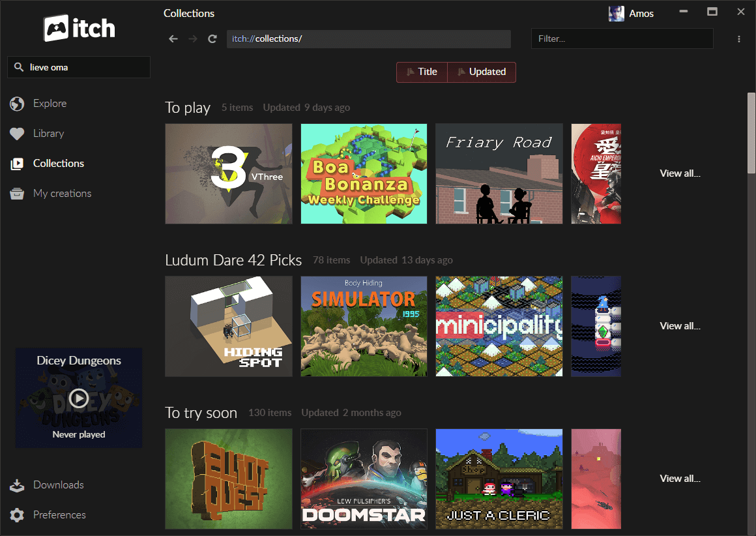Switch sort order on the Updated button flag
Viewport: 756px width, 536px height.
click(x=461, y=72)
